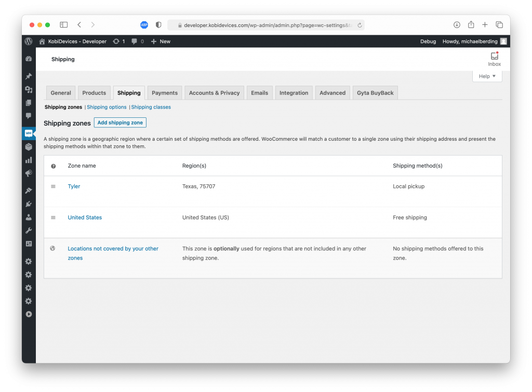532x392 pixels.
Task: Click the ABP extension icon
Action: [x=144, y=25]
